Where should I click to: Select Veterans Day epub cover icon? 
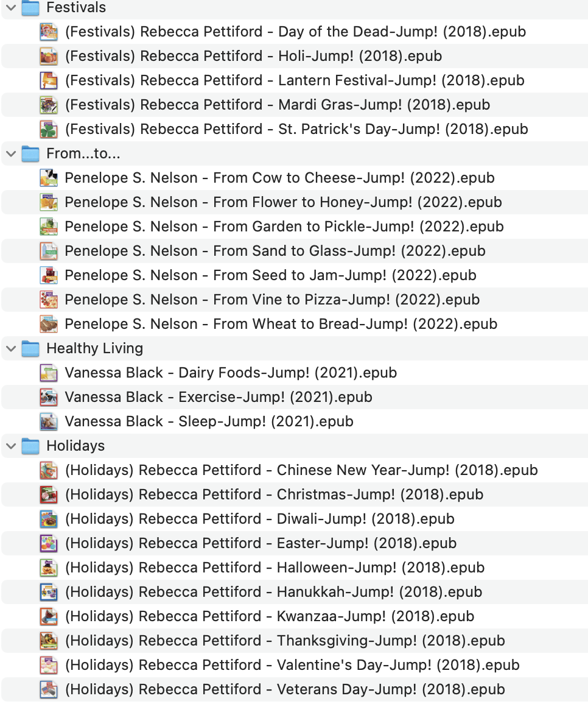pyautogui.click(x=49, y=689)
